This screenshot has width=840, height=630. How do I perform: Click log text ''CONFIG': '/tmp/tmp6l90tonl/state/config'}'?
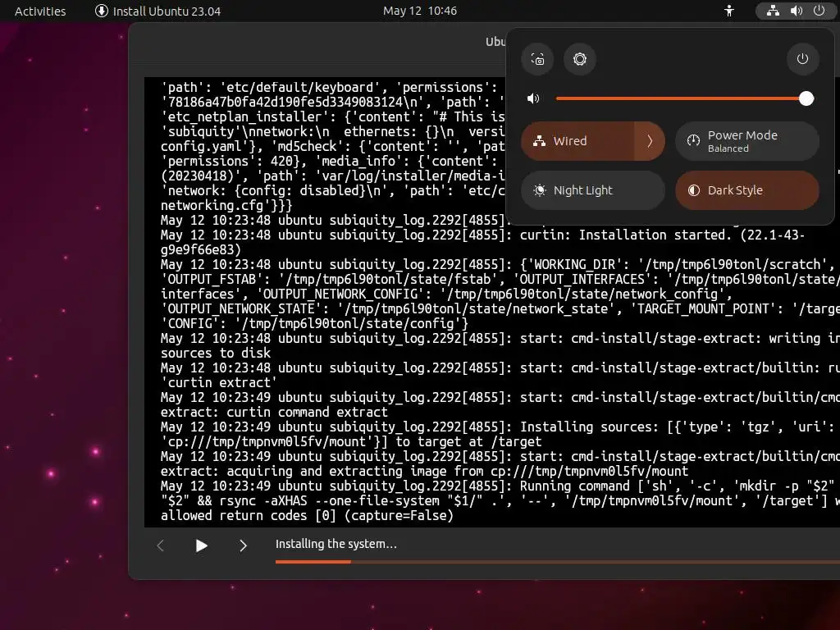314,323
